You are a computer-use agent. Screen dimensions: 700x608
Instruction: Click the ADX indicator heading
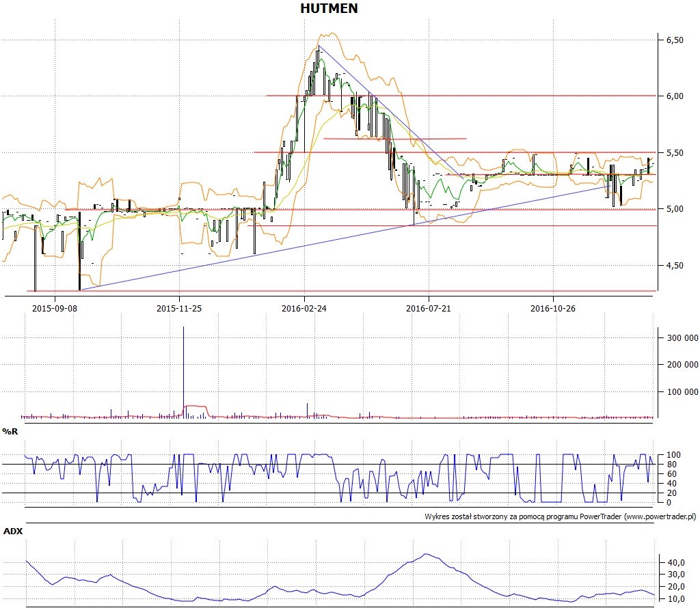click(12, 531)
